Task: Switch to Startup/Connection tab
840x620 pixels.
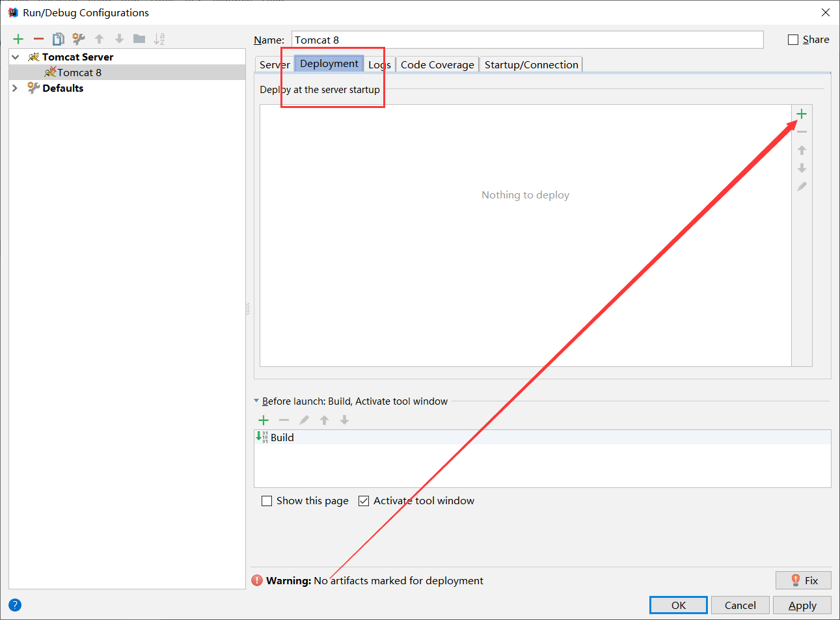Action: (x=532, y=64)
